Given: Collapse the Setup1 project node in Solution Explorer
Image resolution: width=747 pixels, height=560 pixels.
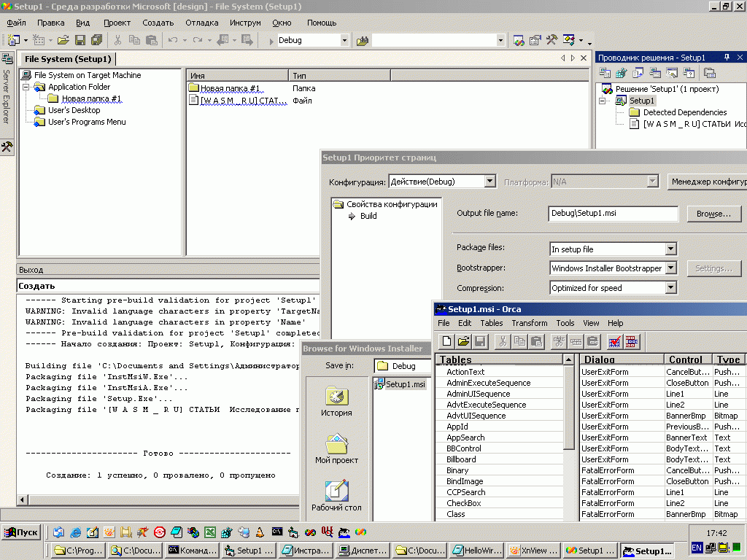Looking at the screenshot, I should 602,101.
